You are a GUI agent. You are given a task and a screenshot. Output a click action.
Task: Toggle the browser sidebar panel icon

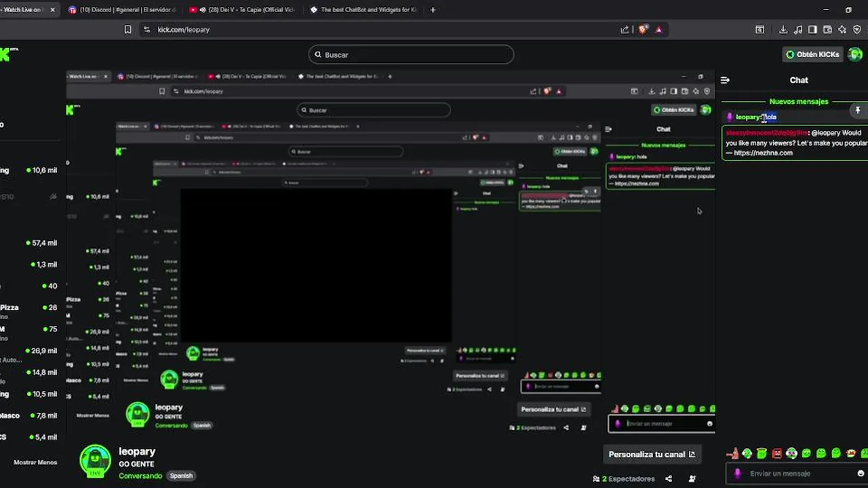[x=812, y=29]
